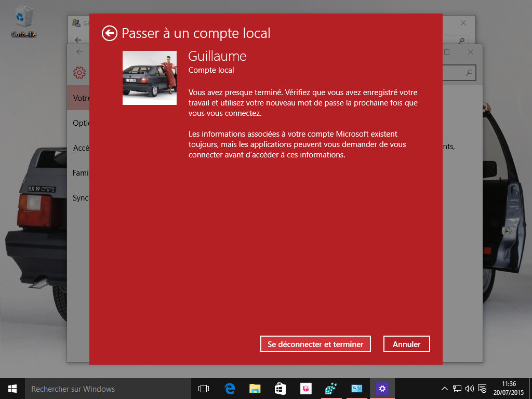The width and height of the screenshot is (532, 399).
Task: Launch Microsoft Edge from the taskbar
Action: click(x=230, y=389)
